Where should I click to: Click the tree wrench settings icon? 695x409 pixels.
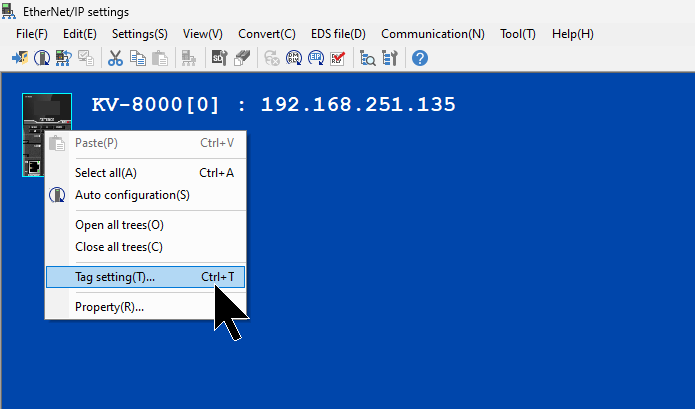point(390,58)
